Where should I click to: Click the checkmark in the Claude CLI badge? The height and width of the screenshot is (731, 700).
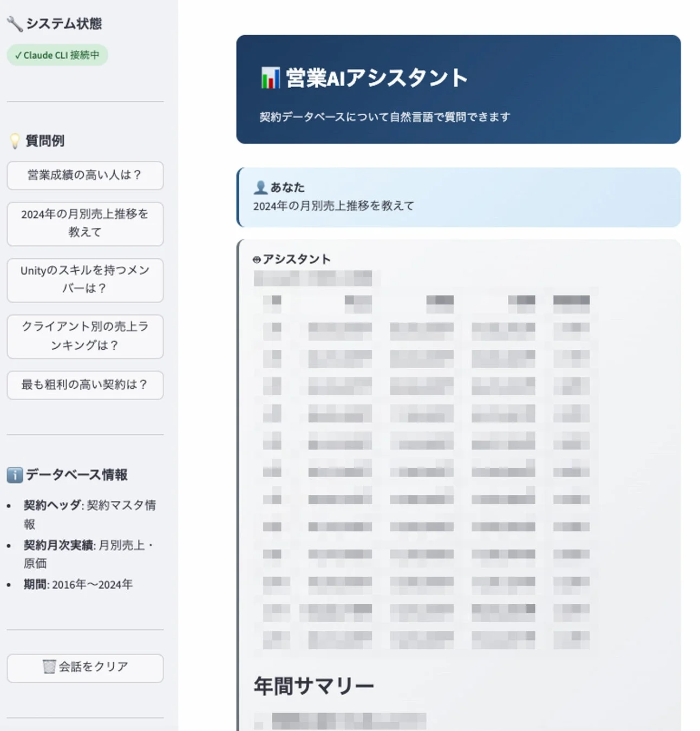coord(18,55)
